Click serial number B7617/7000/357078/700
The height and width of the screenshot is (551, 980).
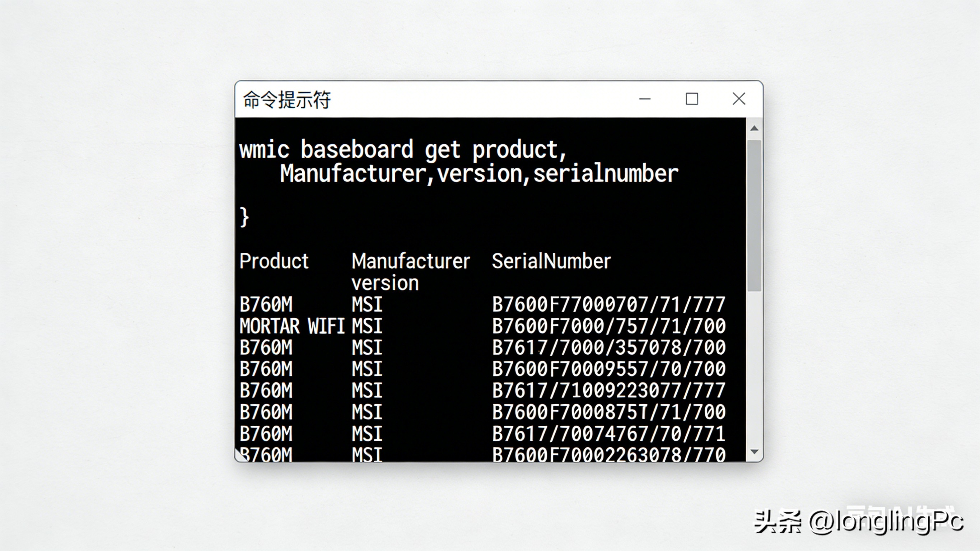tap(608, 347)
